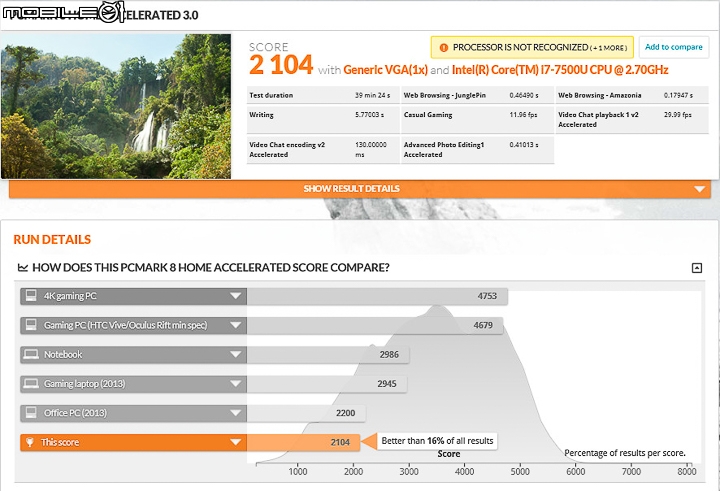Viewport: 720px width, 491px height.
Task: Click Web Browsing - JunglePin result
Action: (x=478, y=96)
